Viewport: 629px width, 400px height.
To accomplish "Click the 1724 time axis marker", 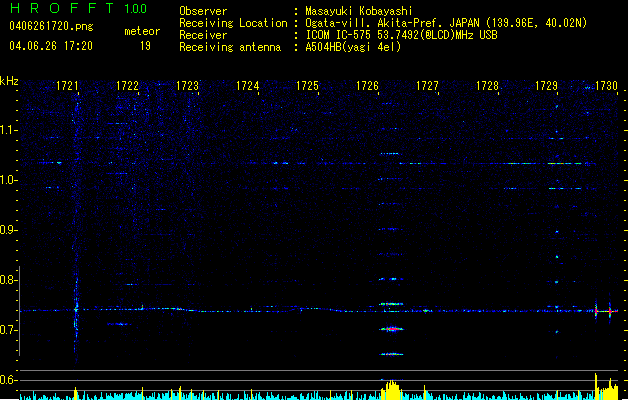I will pyautogui.click(x=248, y=86).
